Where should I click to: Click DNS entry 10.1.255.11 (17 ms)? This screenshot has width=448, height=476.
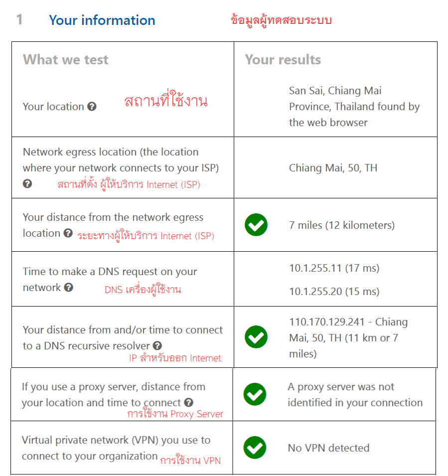coord(334,268)
